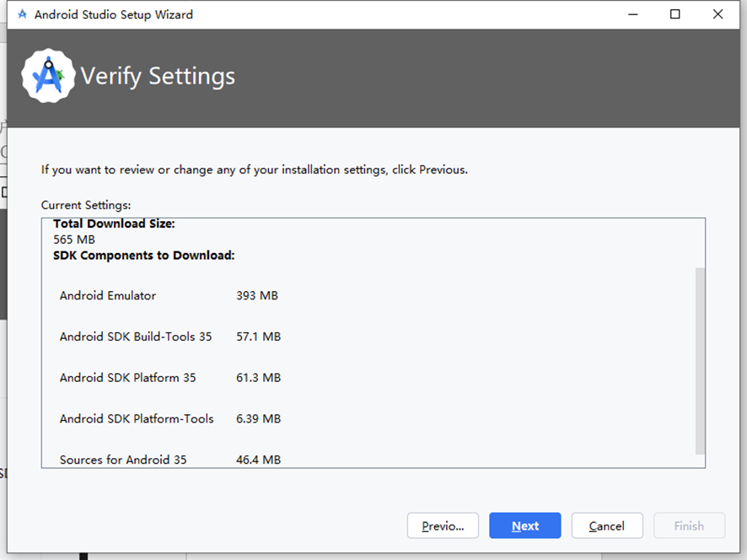Return to the Previous wizard page
Screen dimensions: 747x560
pos(443,525)
